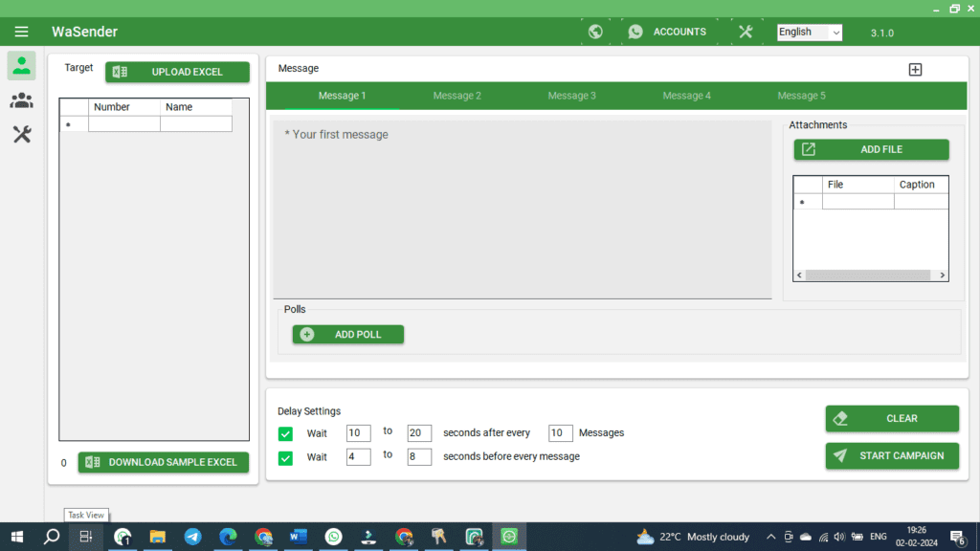The image size is (980, 551).
Task: Select the single contact sidebar icon
Action: pos(21,66)
